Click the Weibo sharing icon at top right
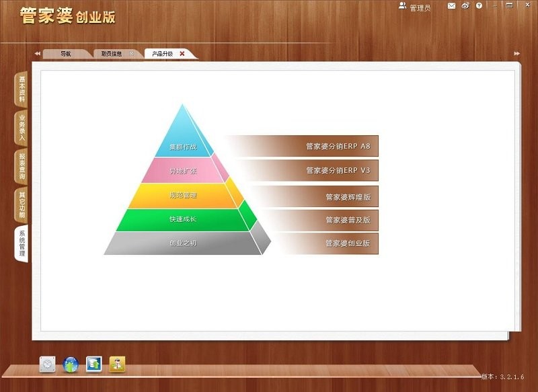Screen dimensions: 538x392 point(465,6)
